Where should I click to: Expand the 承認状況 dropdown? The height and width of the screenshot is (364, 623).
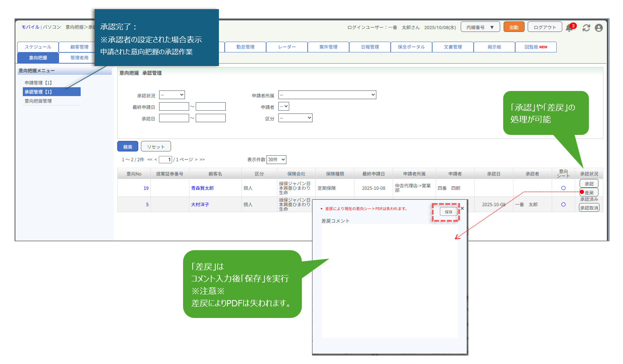[x=172, y=95]
